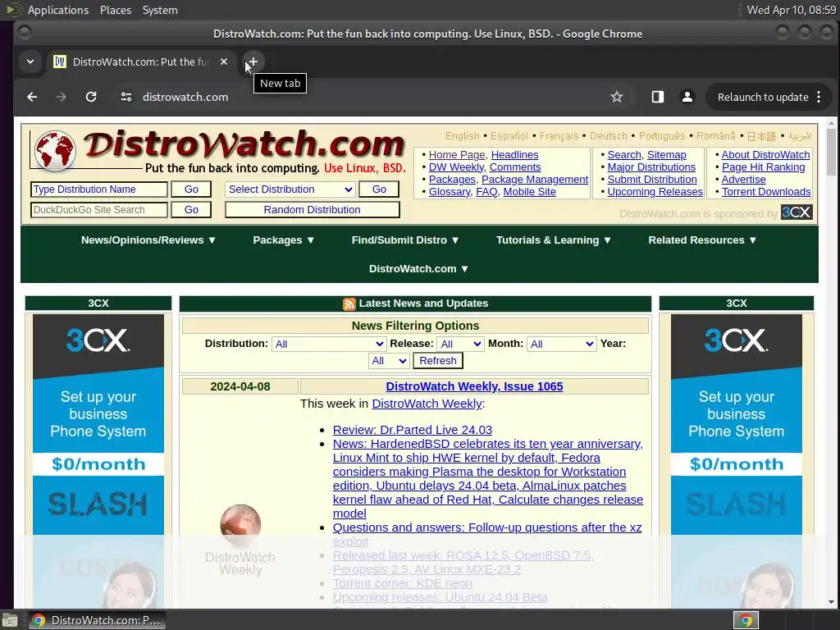Viewport: 840px width, 630px height.
Task: Expand the Packages menu
Action: point(283,240)
